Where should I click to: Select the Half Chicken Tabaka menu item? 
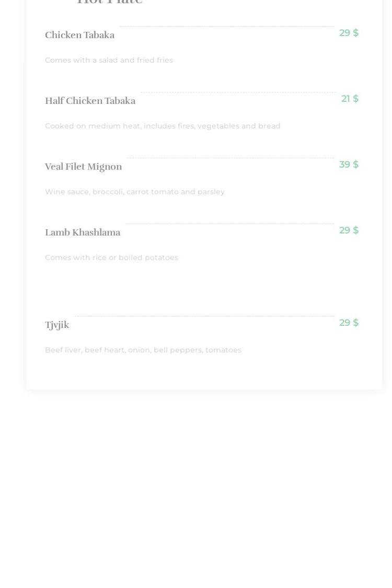[90, 101]
